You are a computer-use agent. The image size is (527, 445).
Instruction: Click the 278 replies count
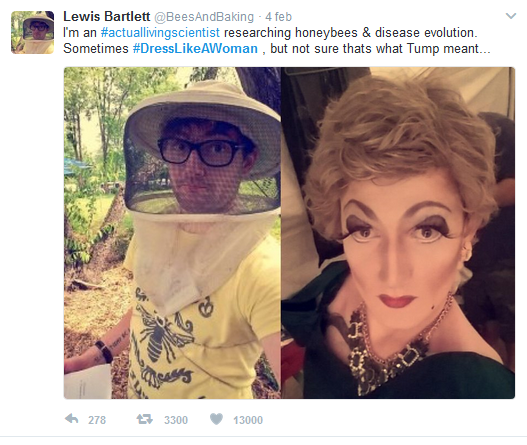point(97,420)
